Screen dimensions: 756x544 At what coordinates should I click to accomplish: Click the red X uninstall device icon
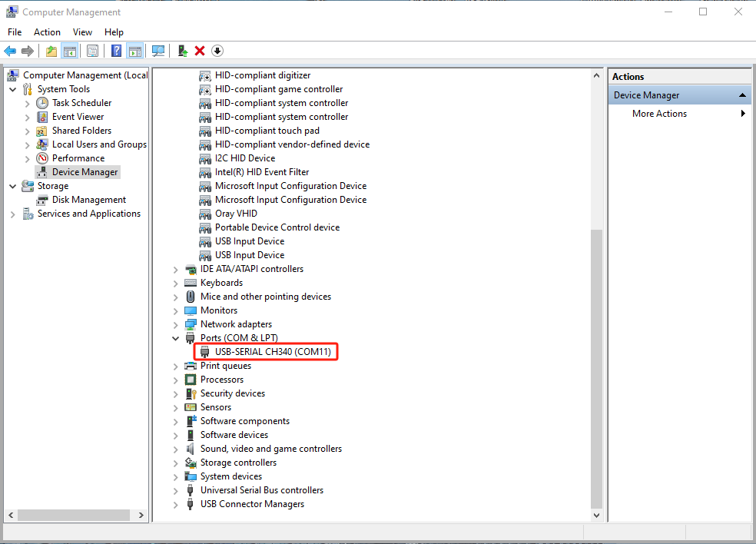(200, 51)
